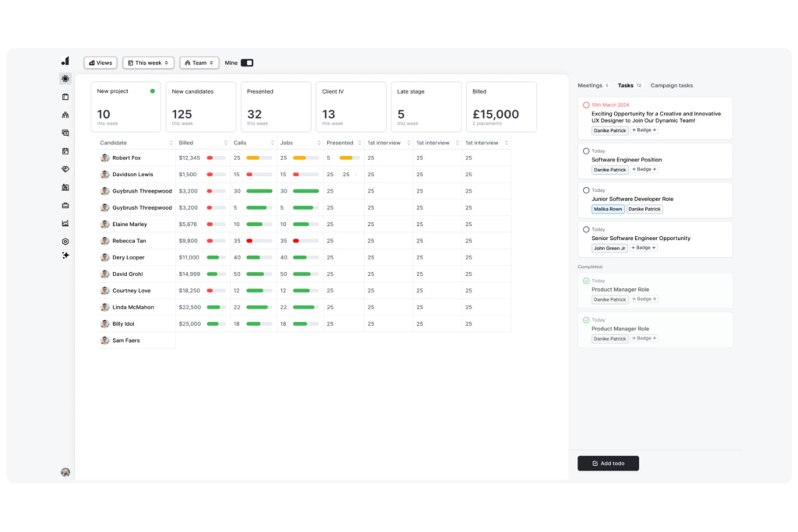Open the clipboard icon in the sidebar
Image resolution: width=798 pixels, height=532 pixels.
[65, 97]
